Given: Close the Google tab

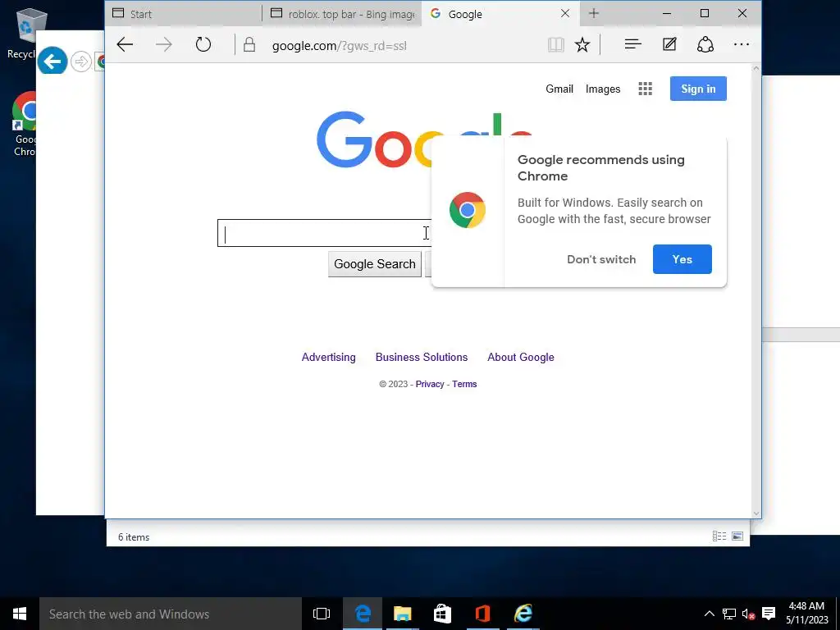Looking at the screenshot, I should 565,13.
